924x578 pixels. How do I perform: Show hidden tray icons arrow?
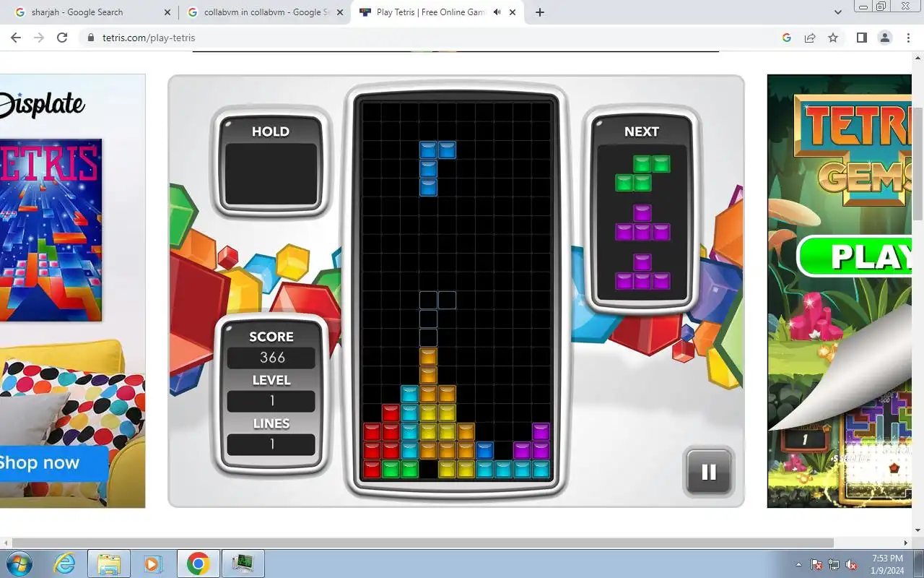(x=798, y=564)
